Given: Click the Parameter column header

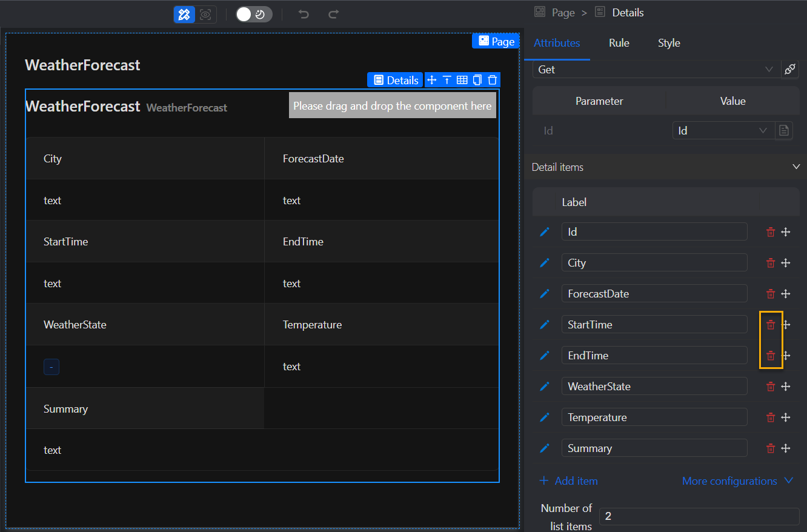Looking at the screenshot, I should 599,101.
